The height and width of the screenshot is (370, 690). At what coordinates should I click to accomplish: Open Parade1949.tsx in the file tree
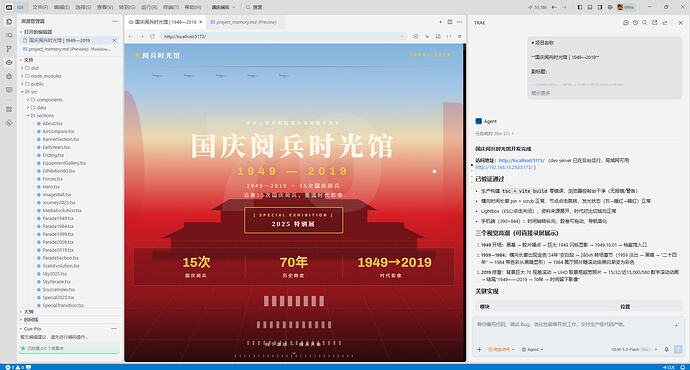coord(58,219)
